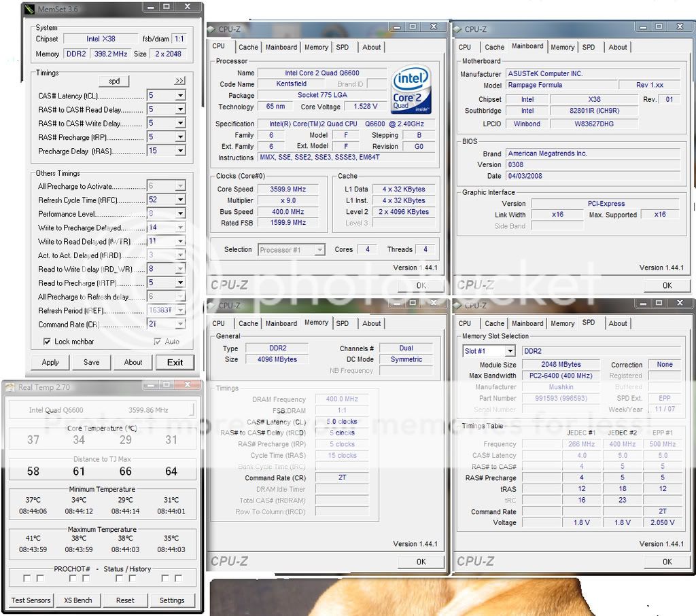Image resolution: width=696 pixels, height=616 pixels.
Task: Switch to Mainboard tab in CPU-Z CPU window
Action: 281,47
